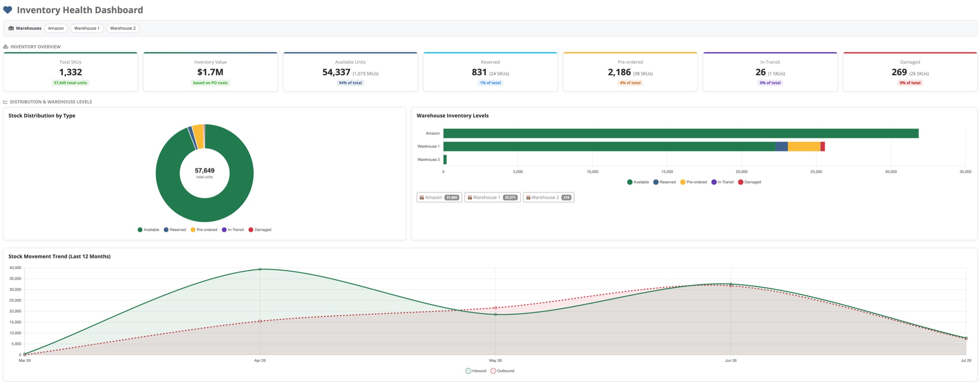Click the warehouse icon in the filter bar
The width and height of the screenshot is (980, 382).
point(11,28)
